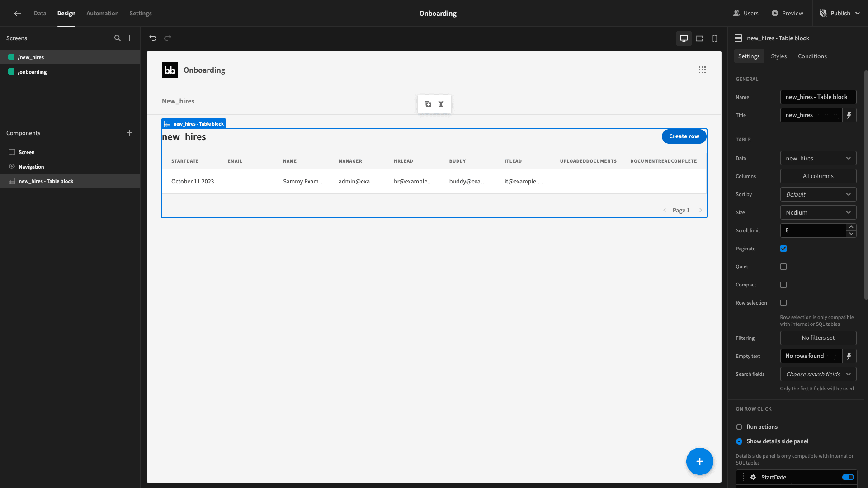Open the Size dropdown

(818, 212)
